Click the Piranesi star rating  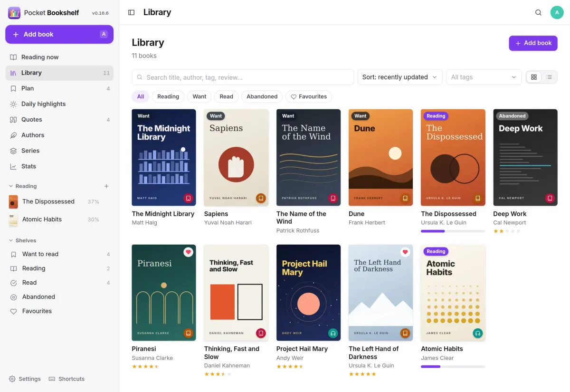[x=145, y=366]
